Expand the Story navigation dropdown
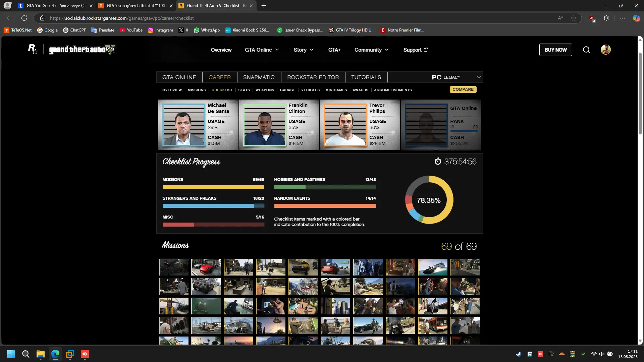 coord(304,50)
